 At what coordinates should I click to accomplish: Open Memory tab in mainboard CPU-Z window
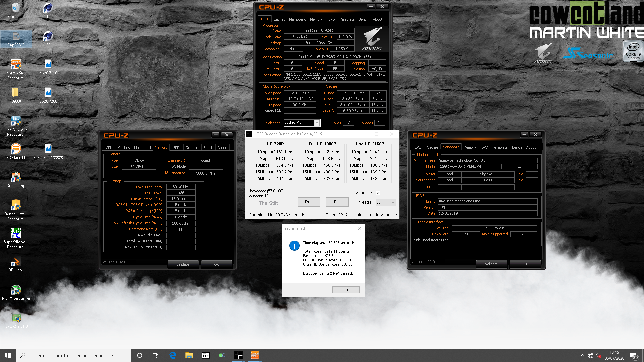pyautogui.click(x=469, y=147)
